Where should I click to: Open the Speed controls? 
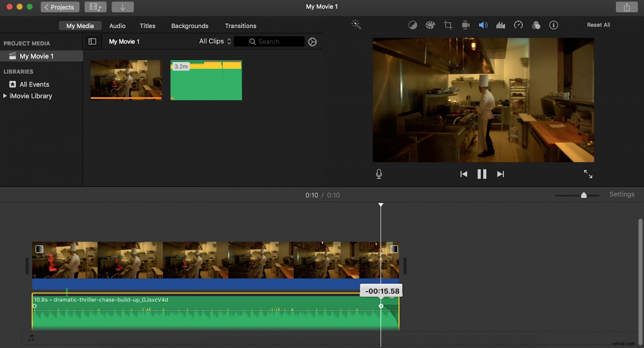[x=518, y=25]
